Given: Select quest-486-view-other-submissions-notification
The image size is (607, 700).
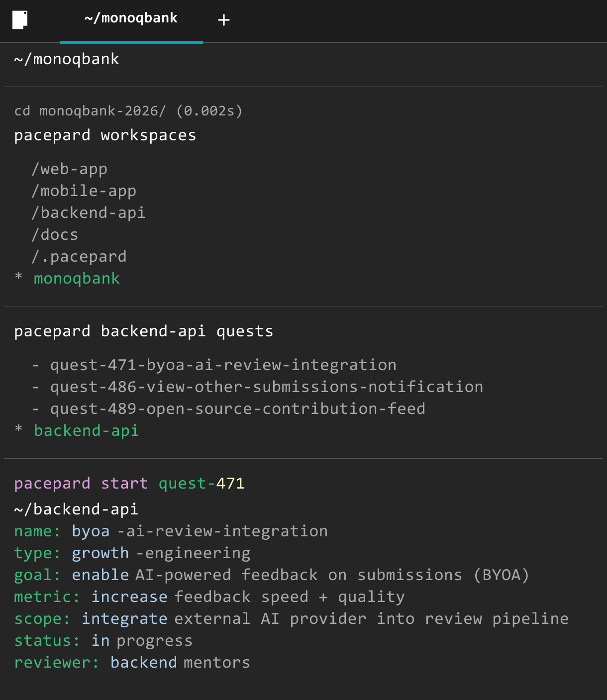Looking at the screenshot, I should tap(266, 387).
